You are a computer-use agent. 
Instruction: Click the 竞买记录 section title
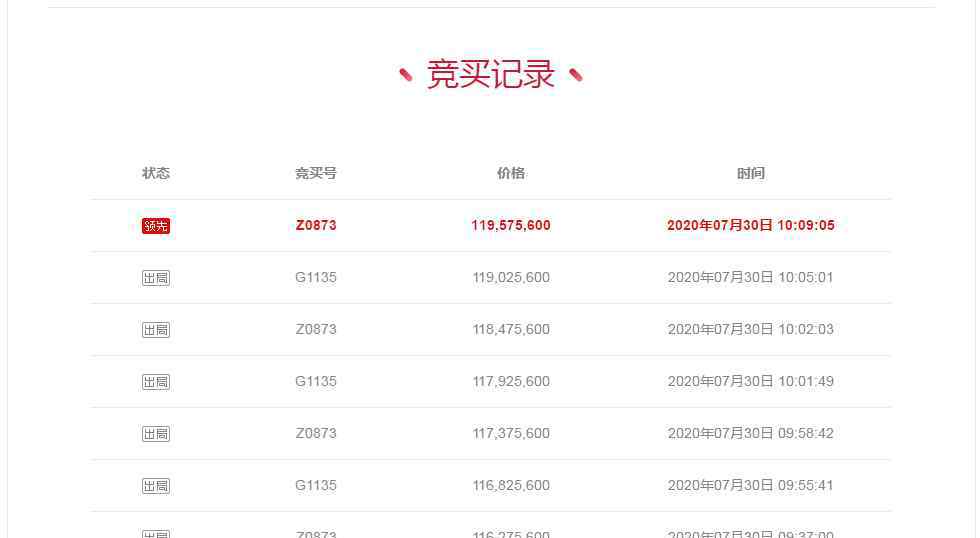(x=490, y=75)
